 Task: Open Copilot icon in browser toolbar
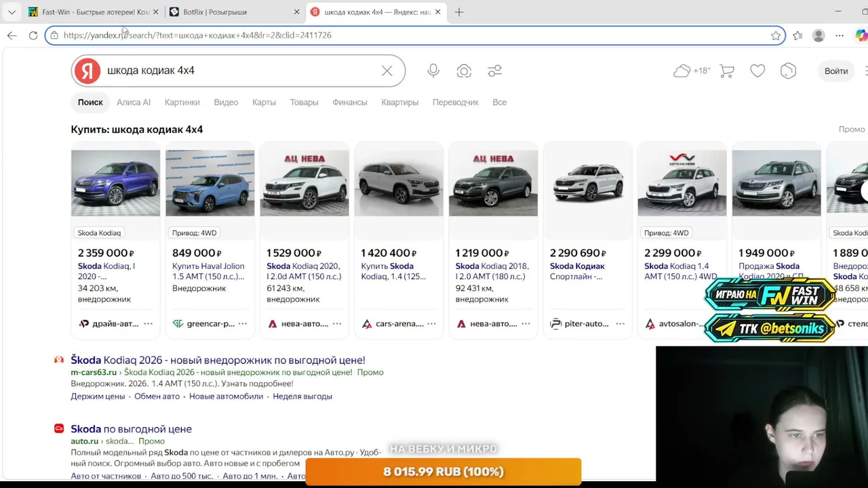(x=861, y=35)
